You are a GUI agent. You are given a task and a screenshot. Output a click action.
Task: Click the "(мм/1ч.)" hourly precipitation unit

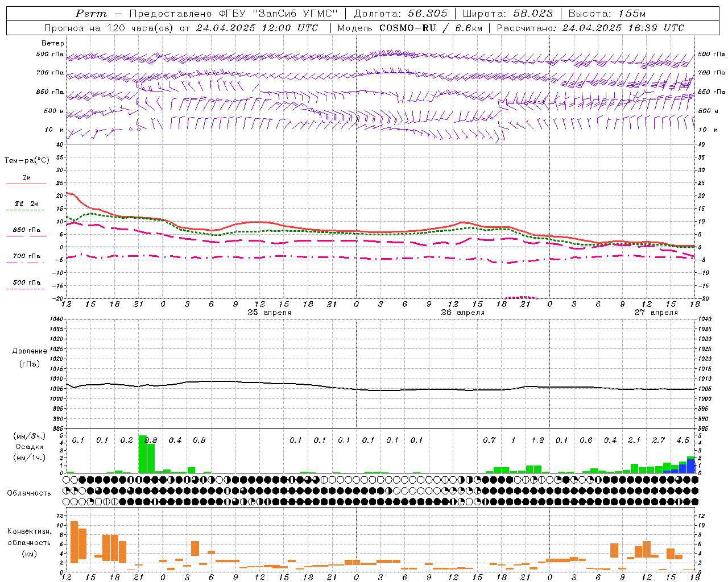pos(29,458)
